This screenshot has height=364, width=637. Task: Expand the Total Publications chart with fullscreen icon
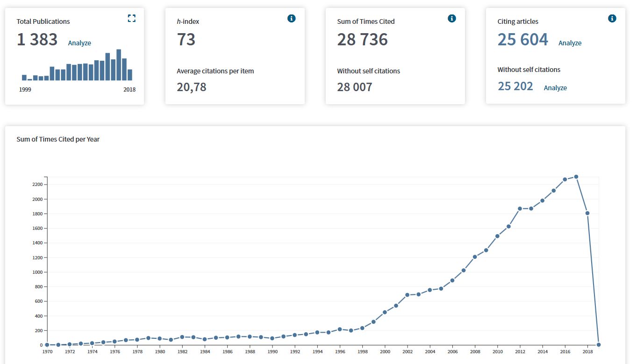tap(132, 18)
